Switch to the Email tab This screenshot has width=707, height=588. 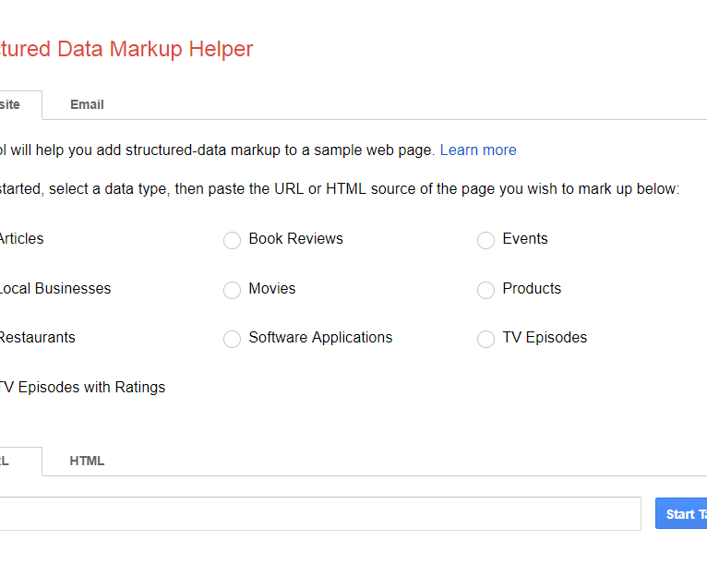coord(87,104)
